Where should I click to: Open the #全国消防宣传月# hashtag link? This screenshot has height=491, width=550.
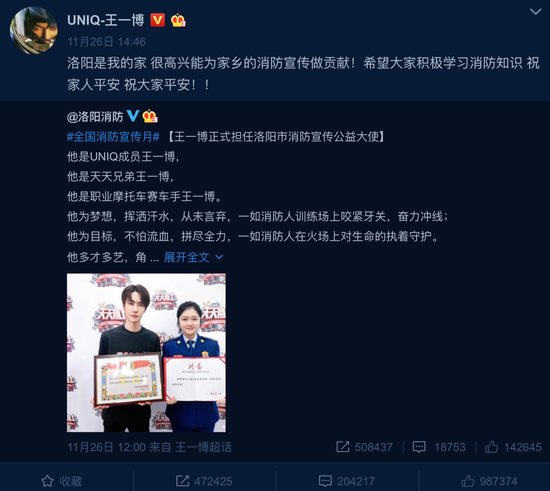coord(113,136)
